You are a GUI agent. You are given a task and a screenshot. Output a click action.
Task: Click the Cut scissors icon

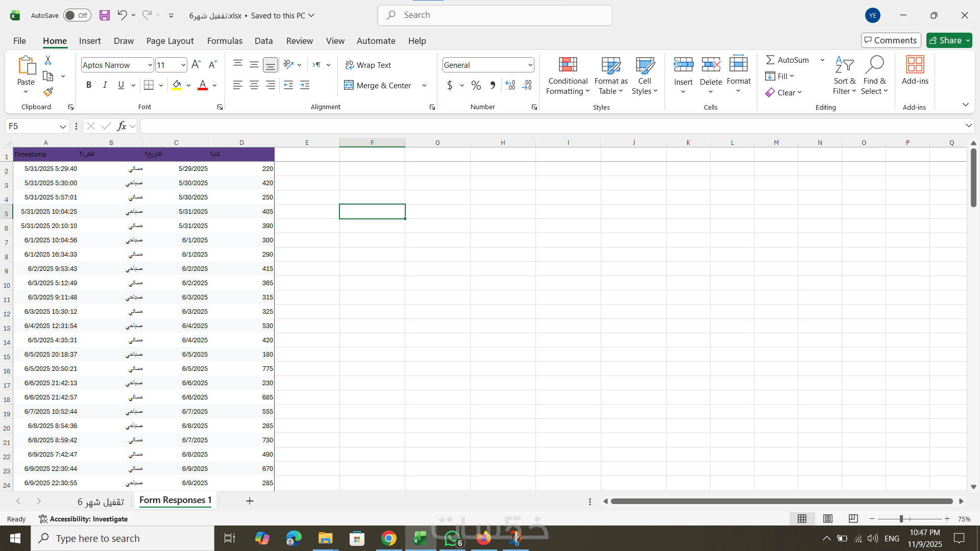pyautogui.click(x=48, y=60)
